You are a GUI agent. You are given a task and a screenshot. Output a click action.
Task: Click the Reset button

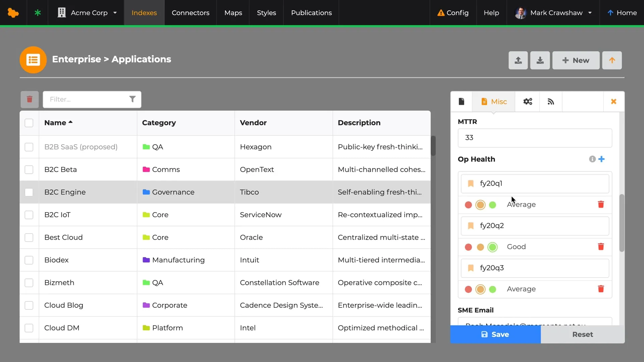click(582, 335)
